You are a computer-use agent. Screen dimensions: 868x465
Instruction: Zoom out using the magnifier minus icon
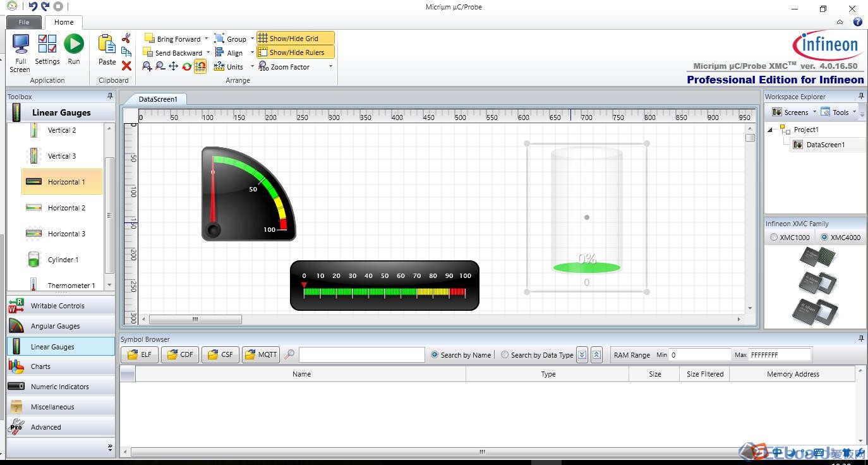(x=160, y=66)
